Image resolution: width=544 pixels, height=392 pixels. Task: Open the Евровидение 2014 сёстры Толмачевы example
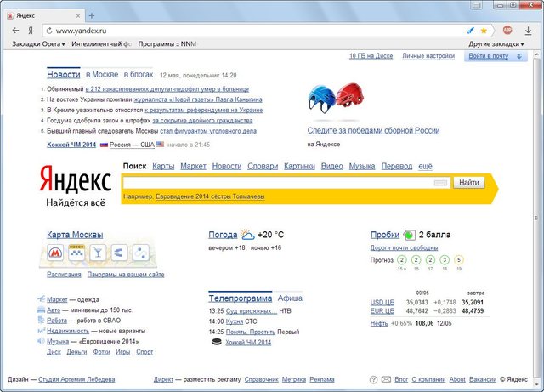click(x=210, y=196)
